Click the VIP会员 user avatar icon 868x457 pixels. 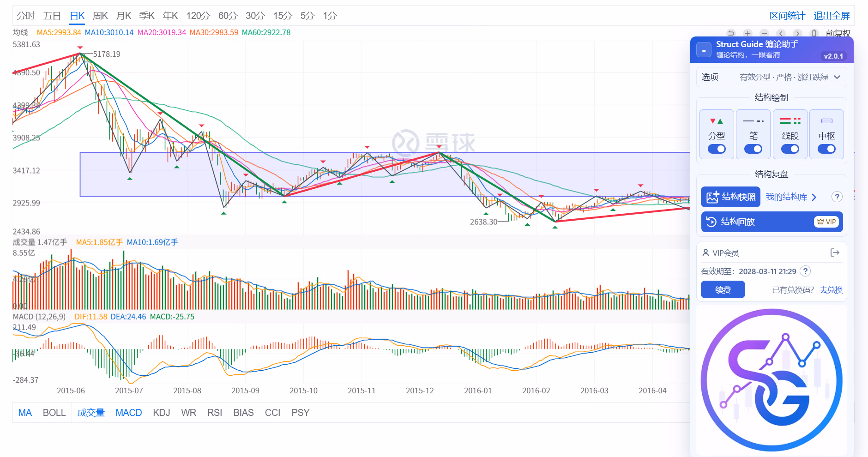[x=705, y=253]
